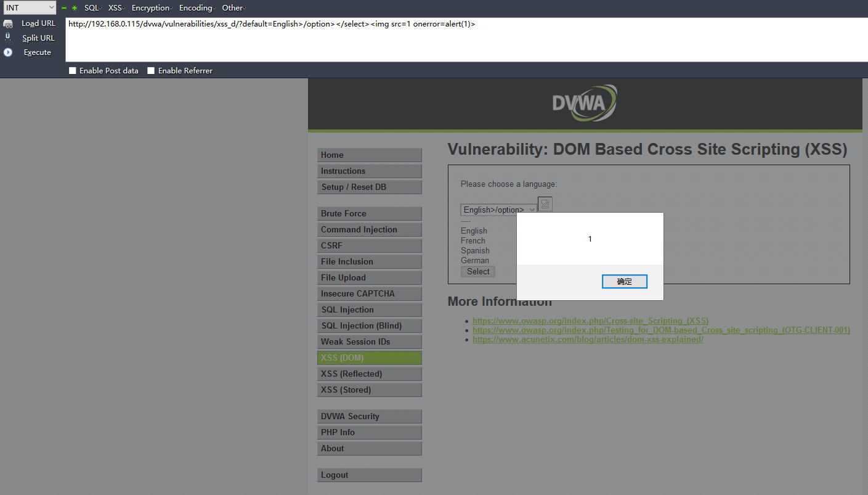Confirm the alert with 确定 button

[x=624, y=282]
